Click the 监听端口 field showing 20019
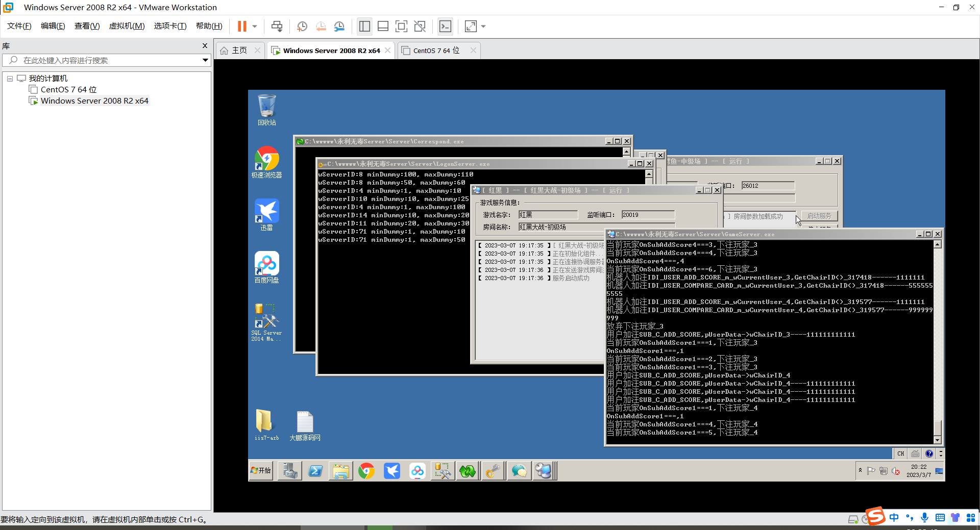The image size is (980, 530). click(x=647, y=215)
